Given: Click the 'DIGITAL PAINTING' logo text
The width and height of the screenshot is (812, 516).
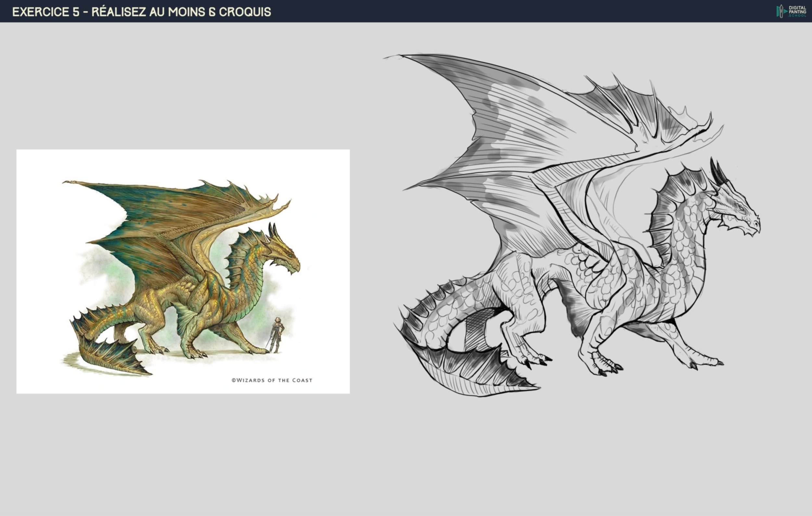Looking at the screenshot, I should (798, 9).
